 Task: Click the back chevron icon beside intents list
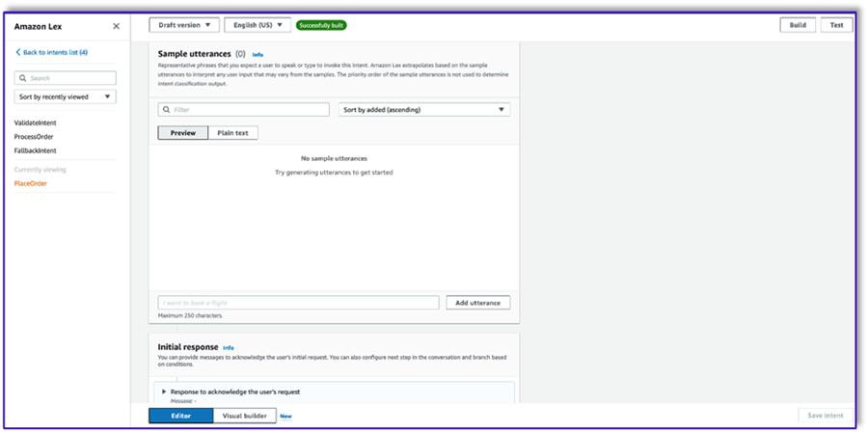pyautogui.click(x=17, y=53)
